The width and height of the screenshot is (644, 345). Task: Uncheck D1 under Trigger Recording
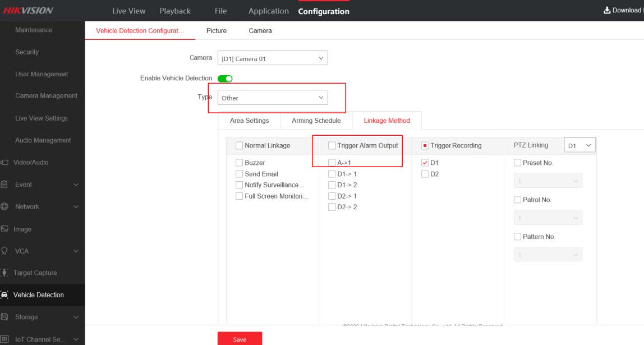click(x=425, y=163)
